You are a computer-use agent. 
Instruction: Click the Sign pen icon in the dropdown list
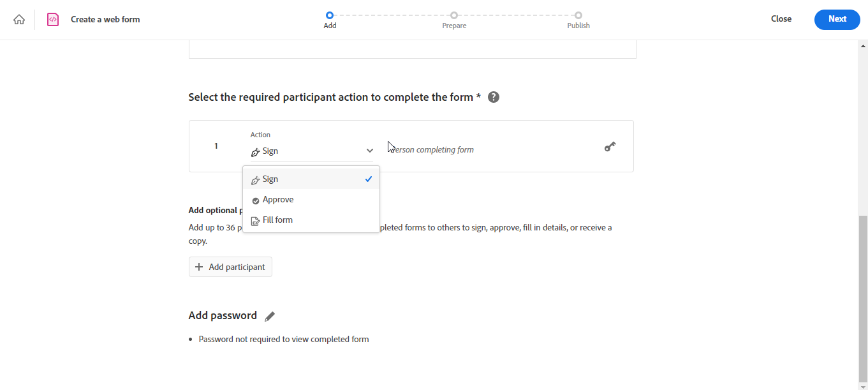coord(257,179)
